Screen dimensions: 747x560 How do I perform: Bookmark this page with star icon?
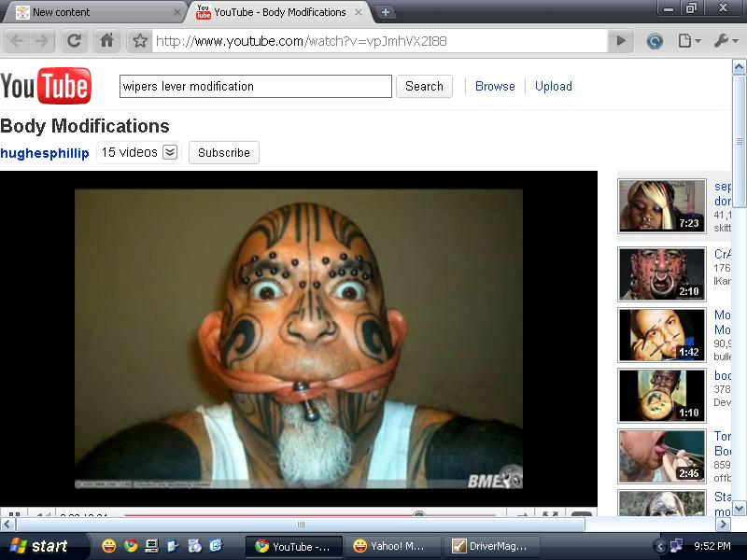(x=139, y=41)
